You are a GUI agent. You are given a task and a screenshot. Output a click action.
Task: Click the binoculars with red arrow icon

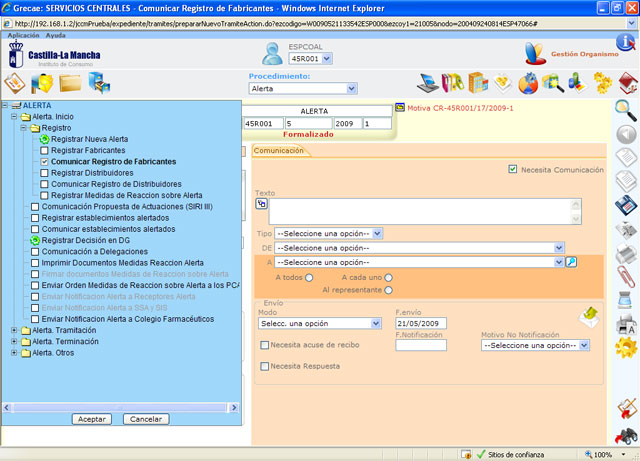click(x=626, y=436)
